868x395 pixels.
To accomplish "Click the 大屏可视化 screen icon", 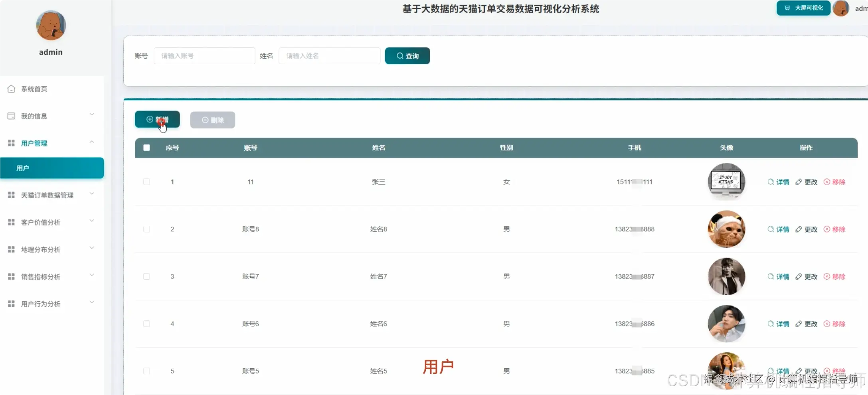I will point(787,8).
